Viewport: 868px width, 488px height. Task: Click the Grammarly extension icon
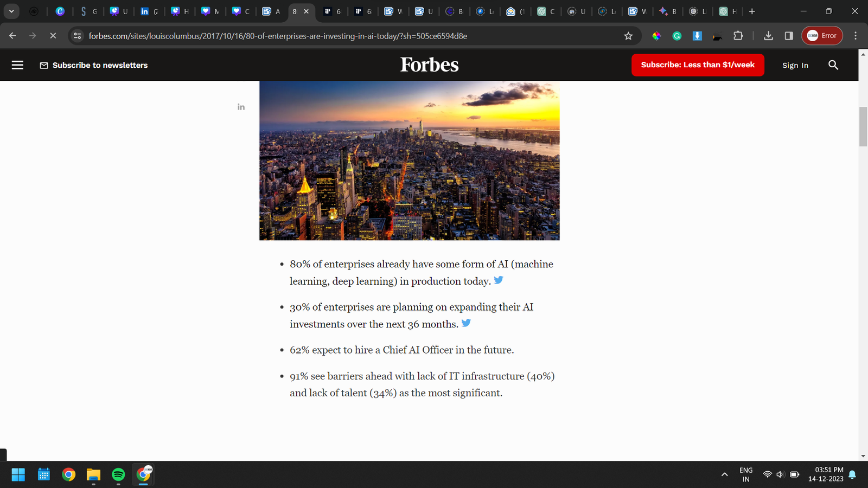click(677, 36)
